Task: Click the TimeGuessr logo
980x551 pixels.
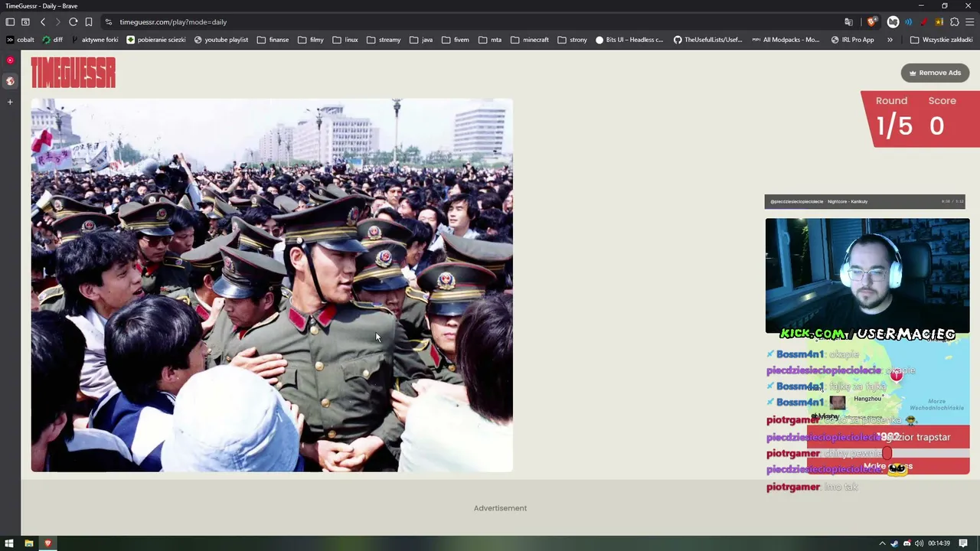Action: 73,73
